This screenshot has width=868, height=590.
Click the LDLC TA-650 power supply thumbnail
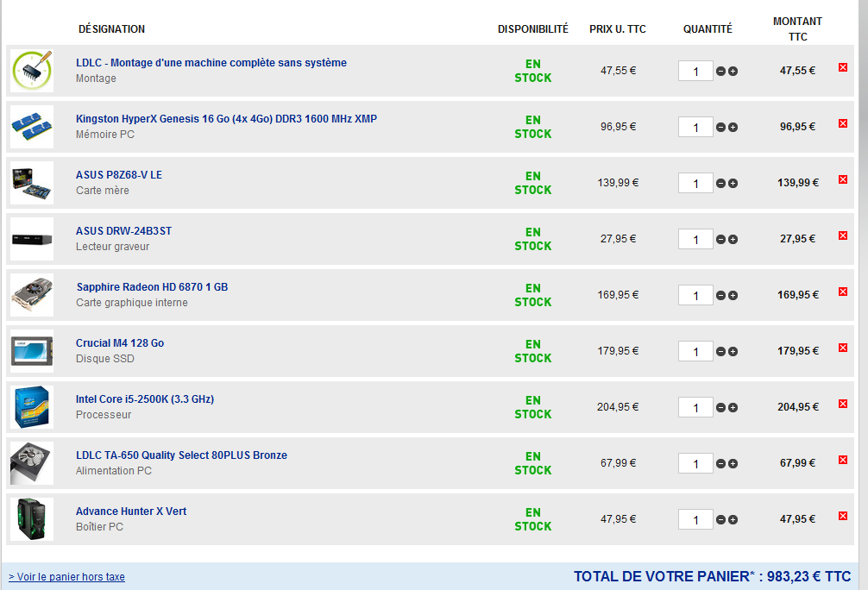32,463
